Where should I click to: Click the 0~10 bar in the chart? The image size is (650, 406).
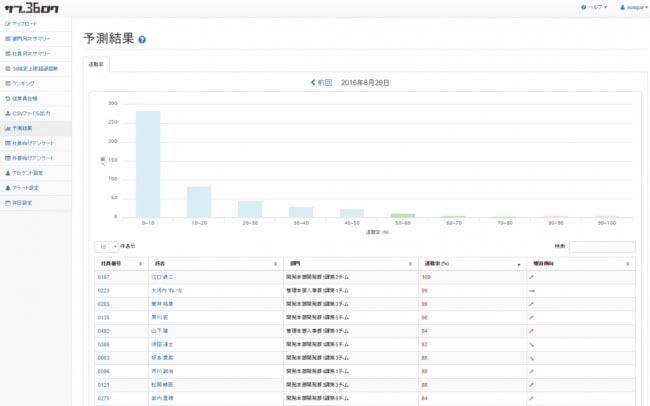coord(148,164)
